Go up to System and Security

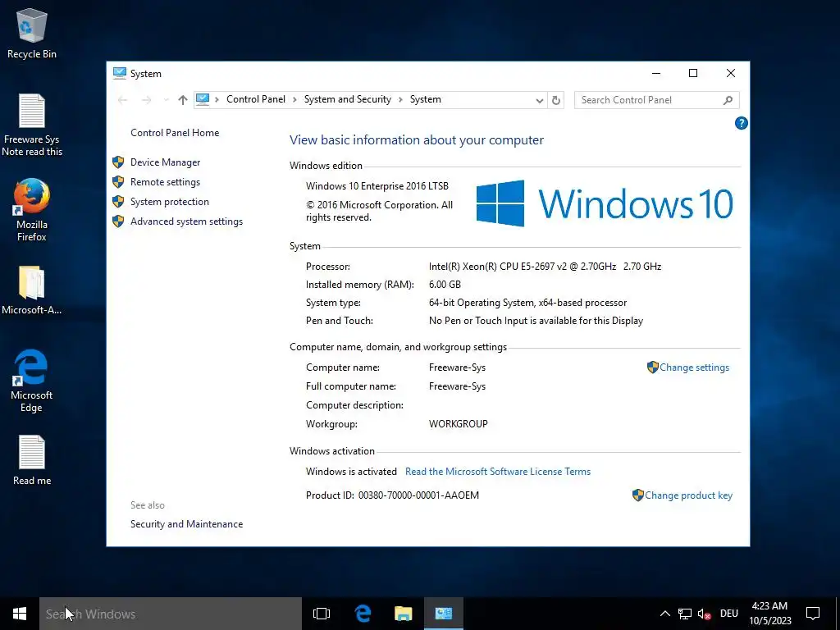183,99
